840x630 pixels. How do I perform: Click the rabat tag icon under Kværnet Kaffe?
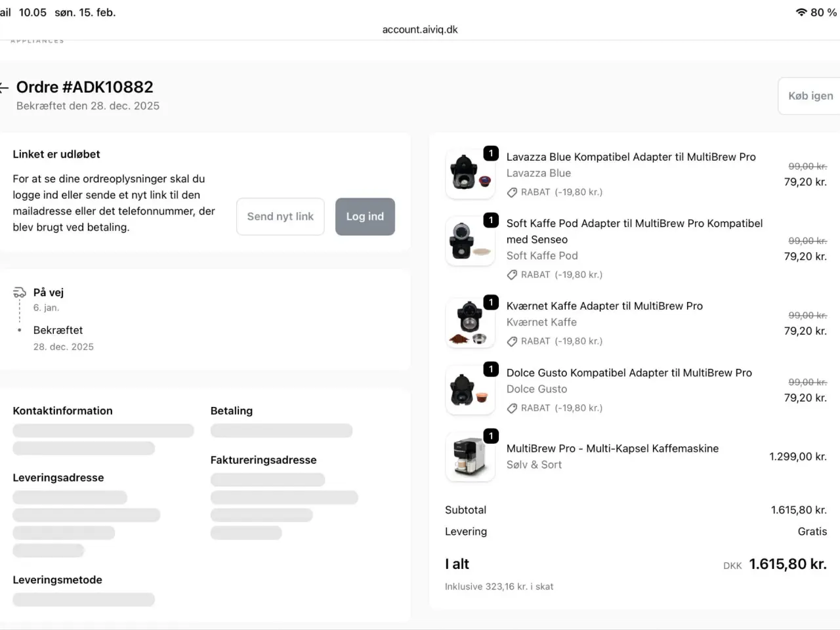click(x=512, y=341)
